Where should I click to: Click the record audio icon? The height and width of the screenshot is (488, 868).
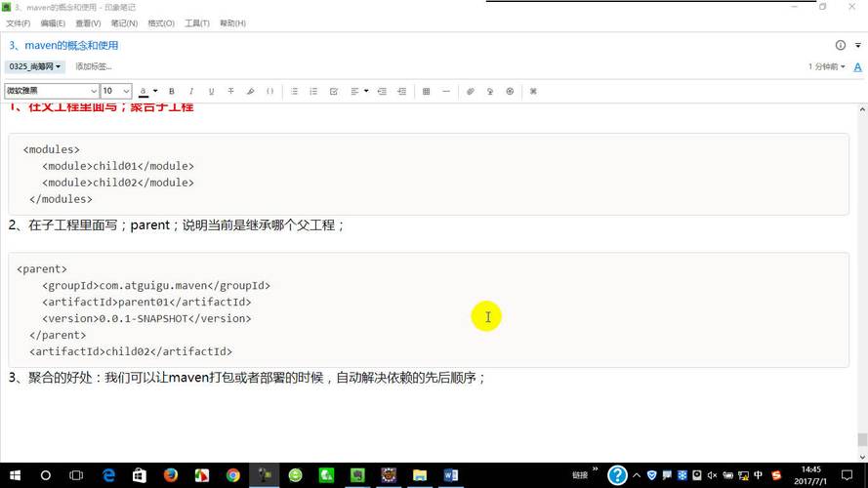click(490, 92)
